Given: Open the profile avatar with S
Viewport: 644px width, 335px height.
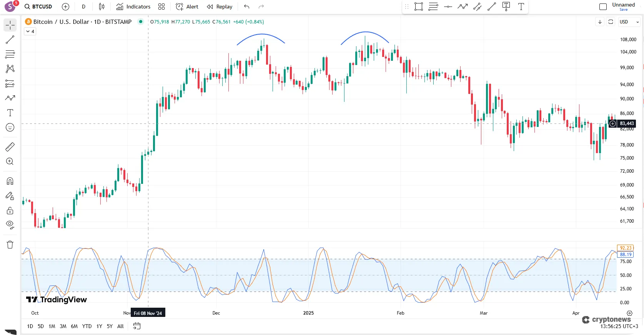Looking at the screenshot, I should [x=10, y=7].
